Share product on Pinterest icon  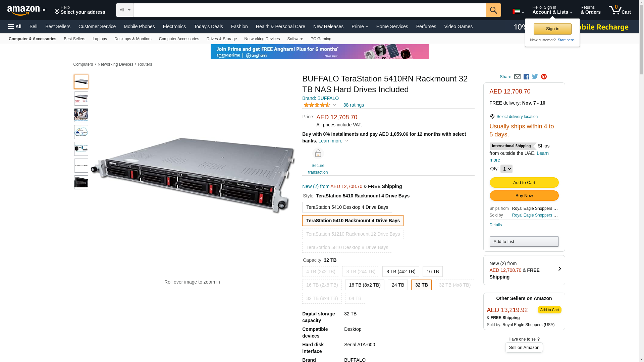click(x=544, y=77)
